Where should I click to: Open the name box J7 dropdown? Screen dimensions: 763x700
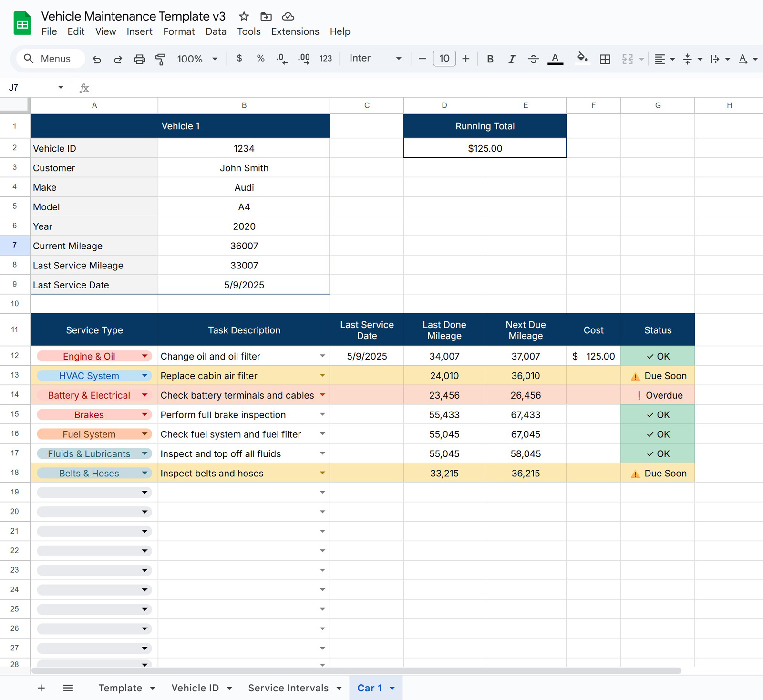(61, 87)
